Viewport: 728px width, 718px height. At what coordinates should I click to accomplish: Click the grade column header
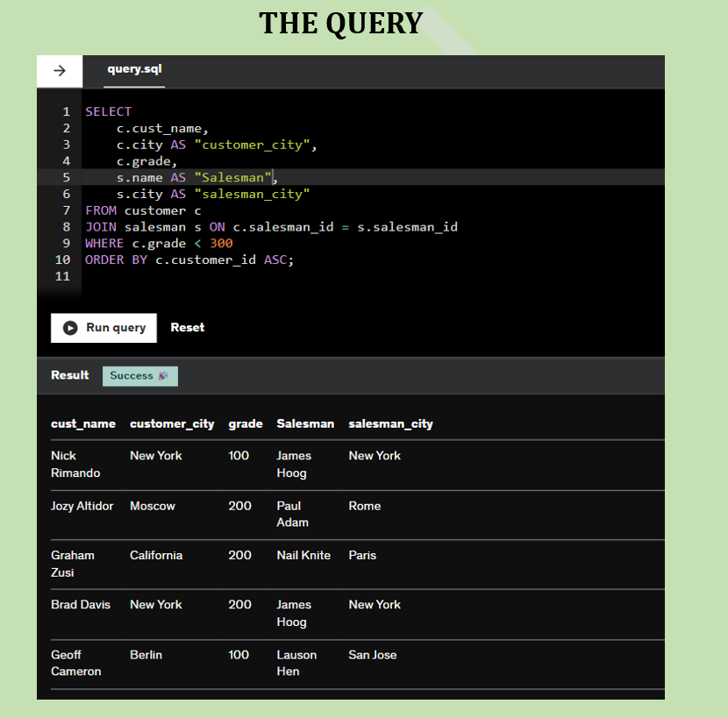coord(245,423)
